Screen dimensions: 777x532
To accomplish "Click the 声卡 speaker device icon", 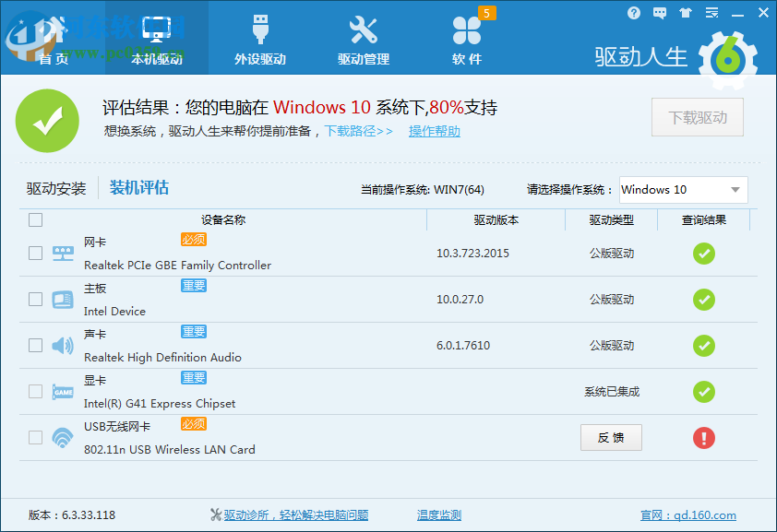I will click(62, 345).
